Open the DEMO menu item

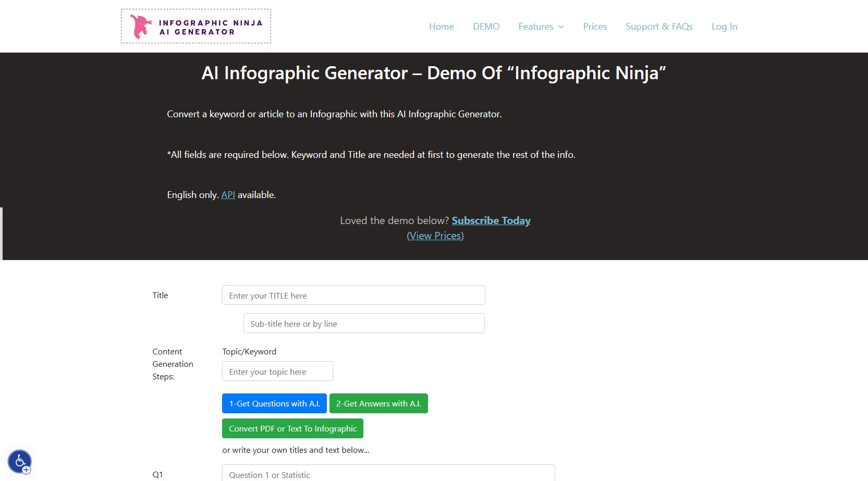coord(486,27)
